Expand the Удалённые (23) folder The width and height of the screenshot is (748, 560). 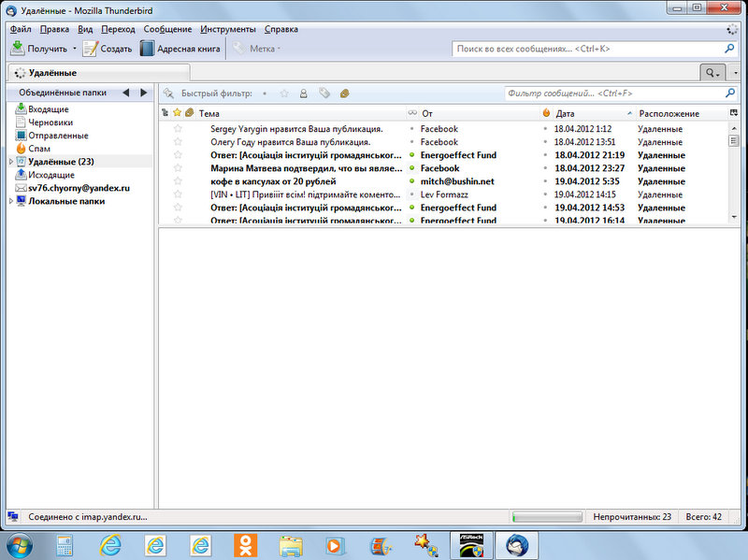pos(11,162)
